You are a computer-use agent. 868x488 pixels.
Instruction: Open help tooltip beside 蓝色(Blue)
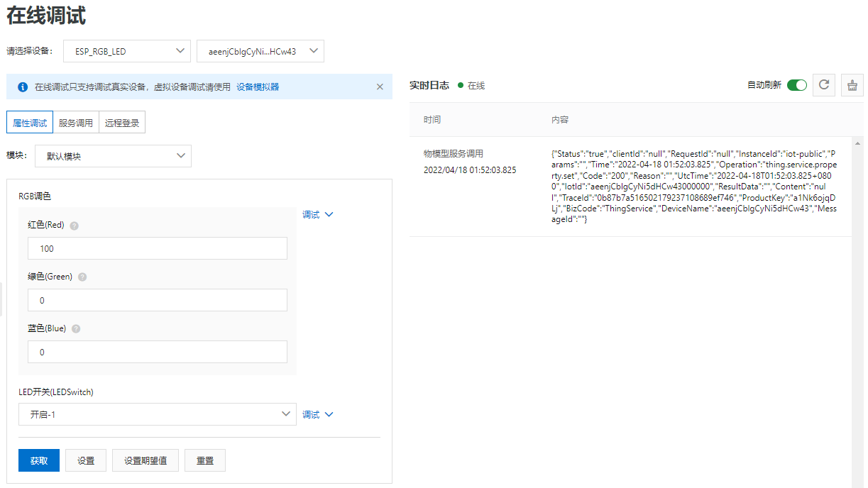click(76, 328)
